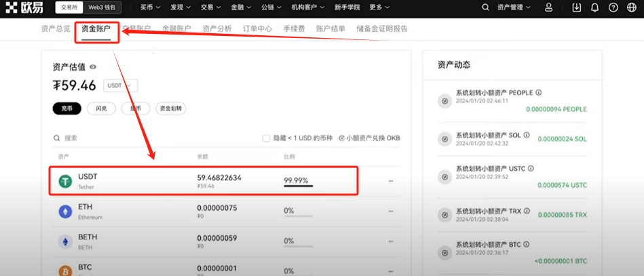Viewport: 644px width, 276px height.
Task: Click the globe language icon
Action: (632, 7)
